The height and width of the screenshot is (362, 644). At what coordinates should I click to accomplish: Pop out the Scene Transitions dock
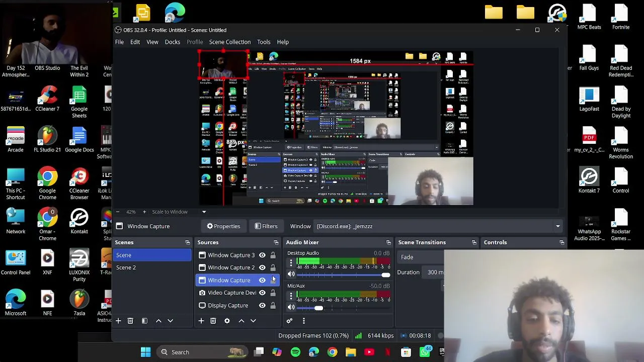(474, 242)
